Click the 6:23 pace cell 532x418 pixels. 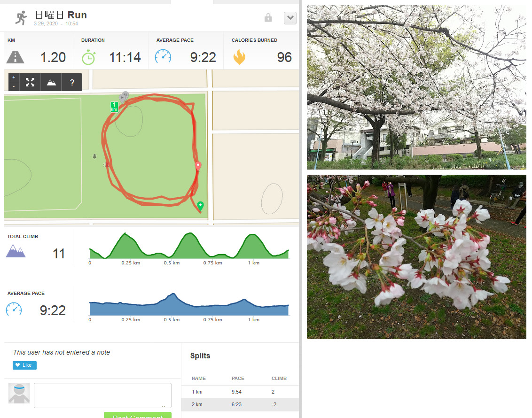(x=236, y=404)
